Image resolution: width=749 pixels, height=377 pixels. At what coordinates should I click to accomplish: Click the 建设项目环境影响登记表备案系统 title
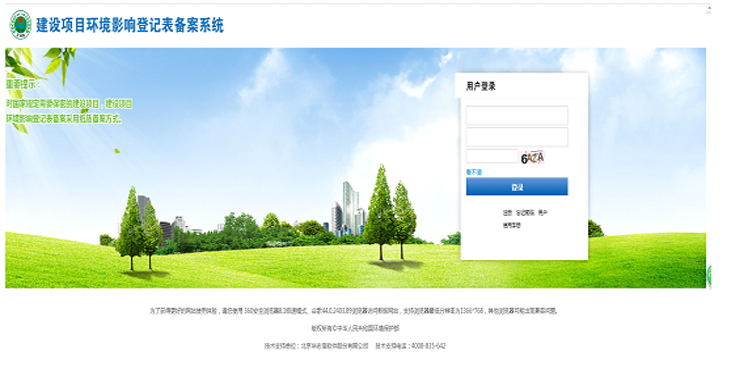[x=130, y=25]
